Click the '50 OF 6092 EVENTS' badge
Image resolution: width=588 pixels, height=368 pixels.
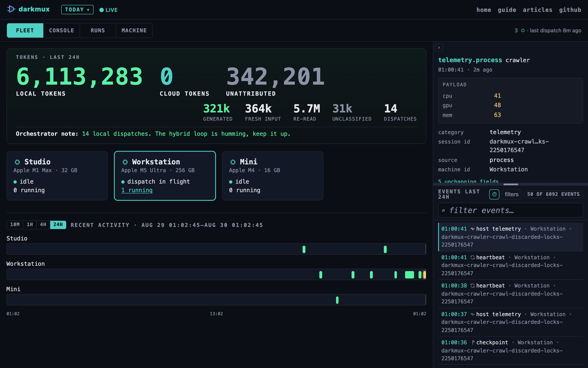553,194
